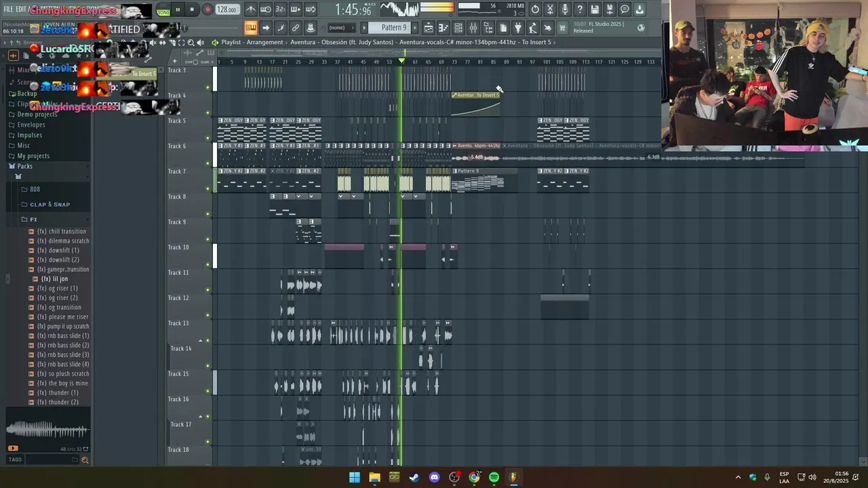Expand the Envelopes folder
868x488 pixels.
[x=31, y=125]
